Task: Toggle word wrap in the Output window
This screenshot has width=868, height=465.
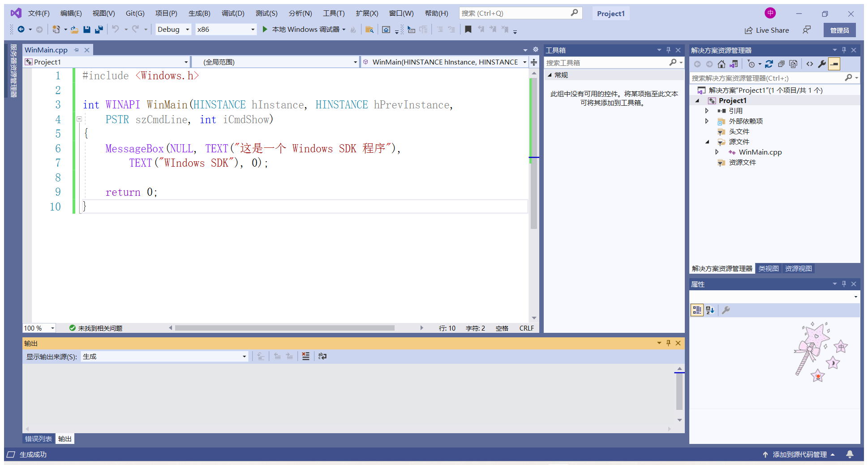Action: pyautogui.click(x=322, y=356)
